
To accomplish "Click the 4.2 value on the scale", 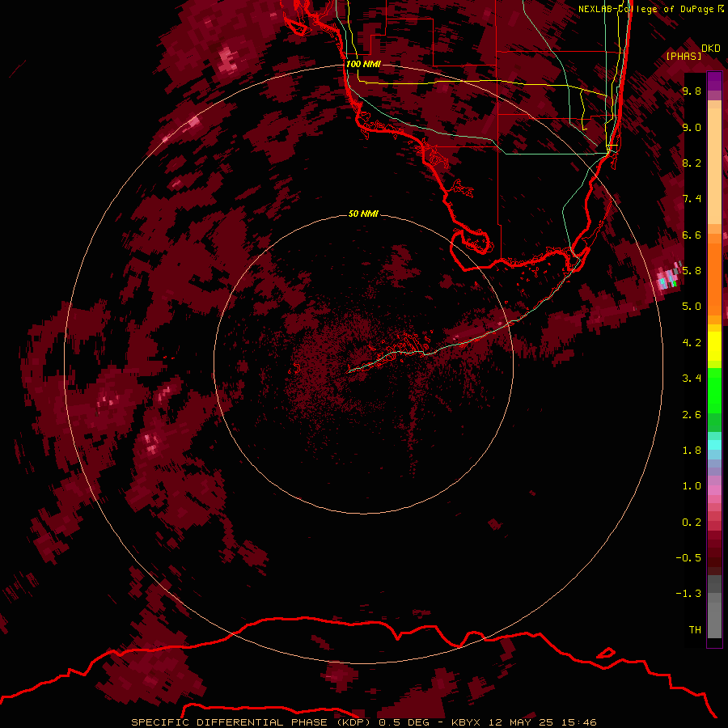I will click(692, 343).
